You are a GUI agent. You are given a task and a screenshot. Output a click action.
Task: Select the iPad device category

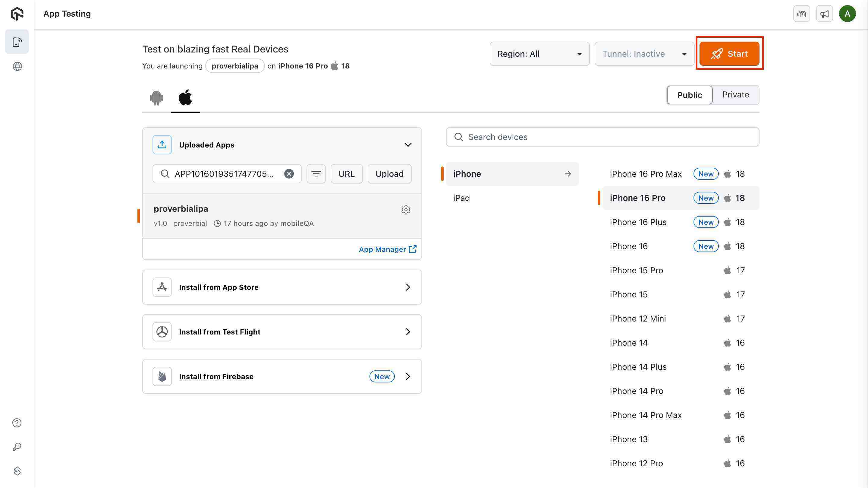pyautogui.click(x=512, y=198)
